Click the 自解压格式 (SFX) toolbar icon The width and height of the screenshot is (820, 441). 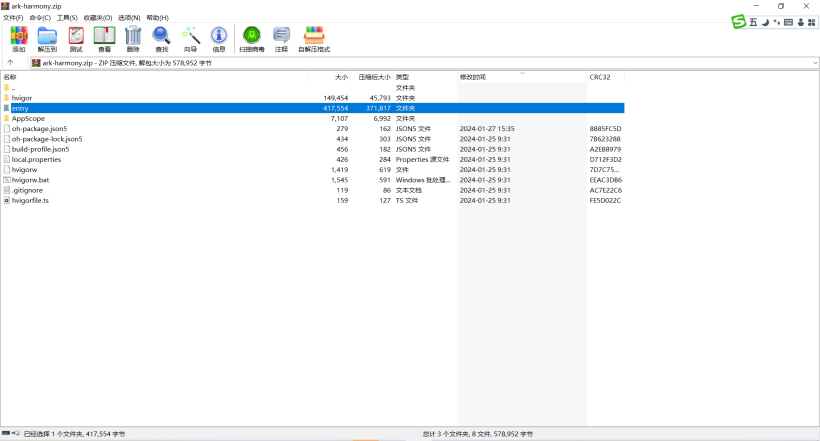tap(313, 38)
